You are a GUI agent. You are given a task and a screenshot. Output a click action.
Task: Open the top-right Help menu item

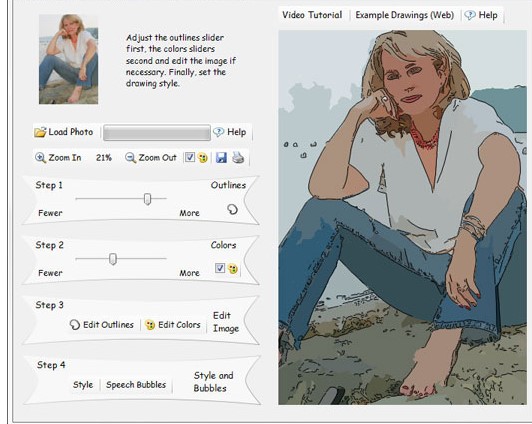(x=481, y=15)
